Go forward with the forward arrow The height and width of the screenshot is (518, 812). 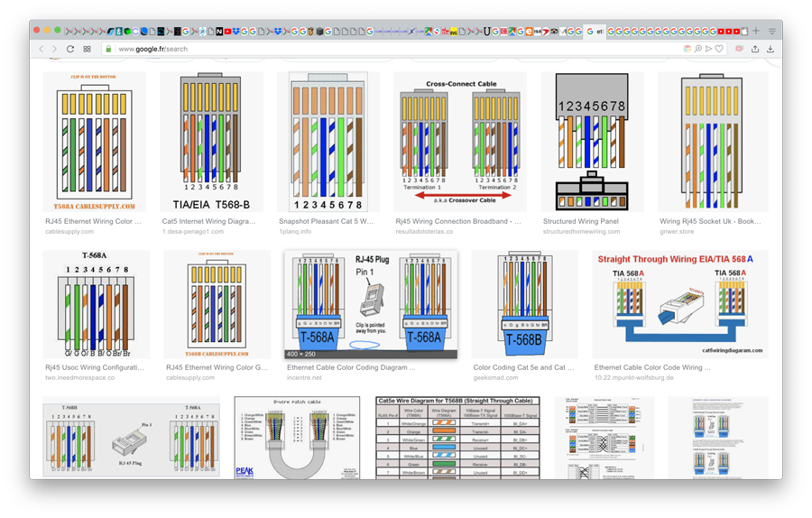click(54, 49)
